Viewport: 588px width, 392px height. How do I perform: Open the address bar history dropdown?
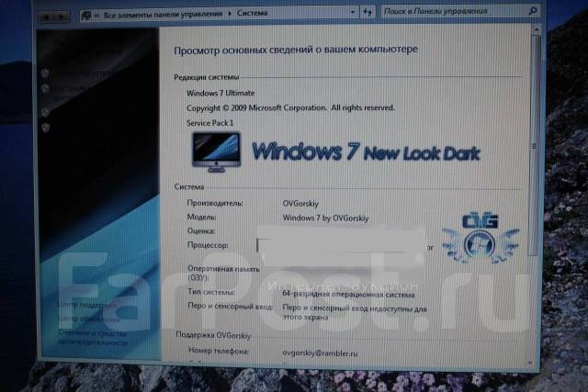353,12
